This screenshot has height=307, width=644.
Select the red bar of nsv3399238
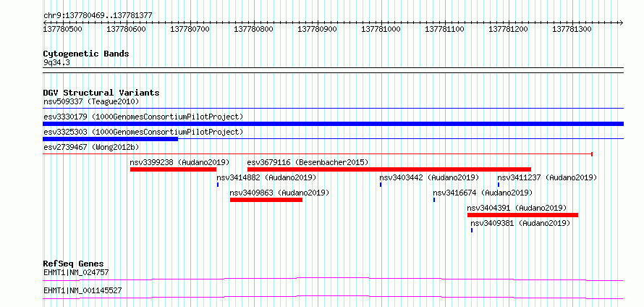pos(174,169)
